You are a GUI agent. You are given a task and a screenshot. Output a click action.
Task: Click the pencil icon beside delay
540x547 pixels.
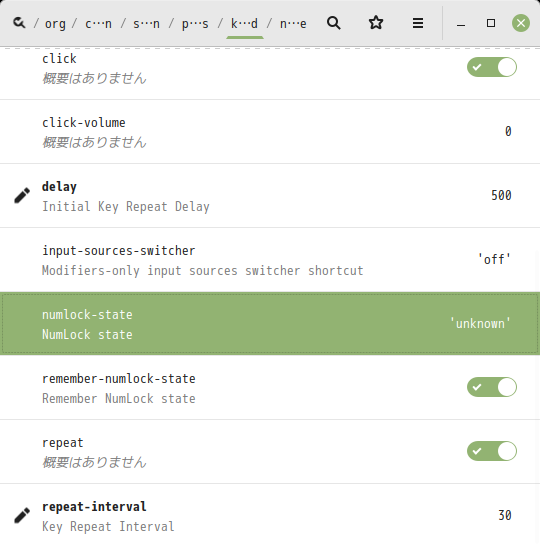pos(22,195)
